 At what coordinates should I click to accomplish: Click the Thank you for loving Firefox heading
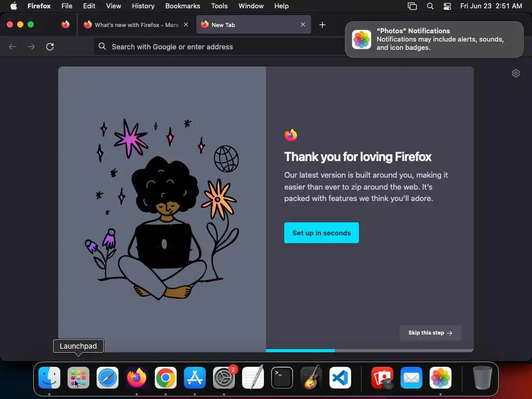[357, 157]
